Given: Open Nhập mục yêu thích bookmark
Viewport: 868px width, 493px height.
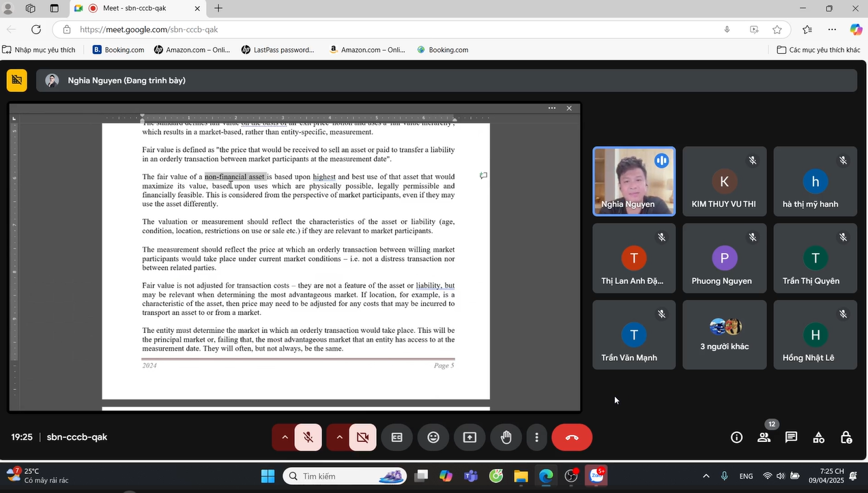Looking at the screenshot, I should point(39,50).
